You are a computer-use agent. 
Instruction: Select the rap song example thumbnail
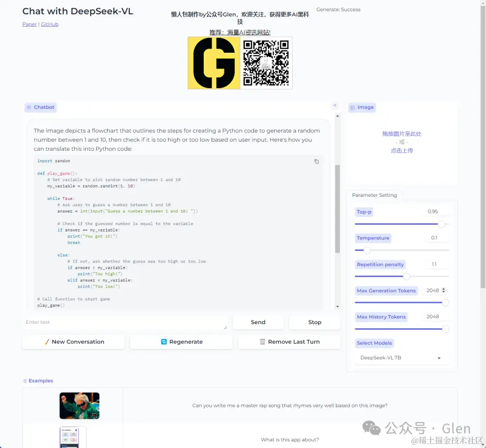coord(79,406)
